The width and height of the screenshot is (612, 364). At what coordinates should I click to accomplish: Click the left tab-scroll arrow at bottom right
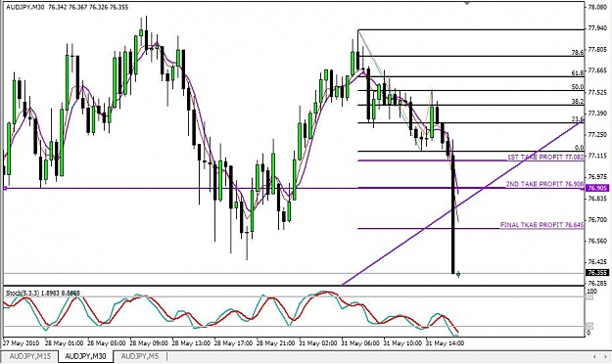point(594,356)
